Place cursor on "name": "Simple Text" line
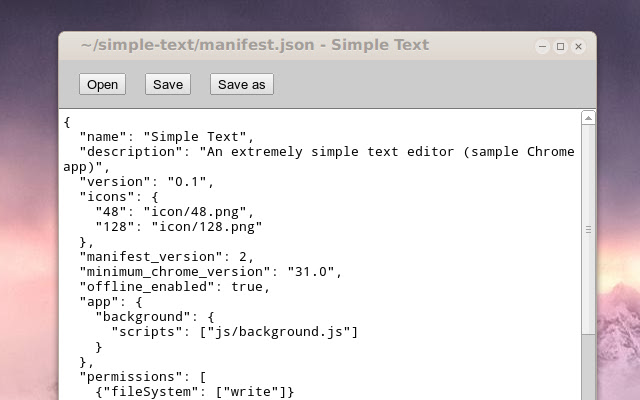The height and width of the screenshot is (400, 640). click(166, 137)
